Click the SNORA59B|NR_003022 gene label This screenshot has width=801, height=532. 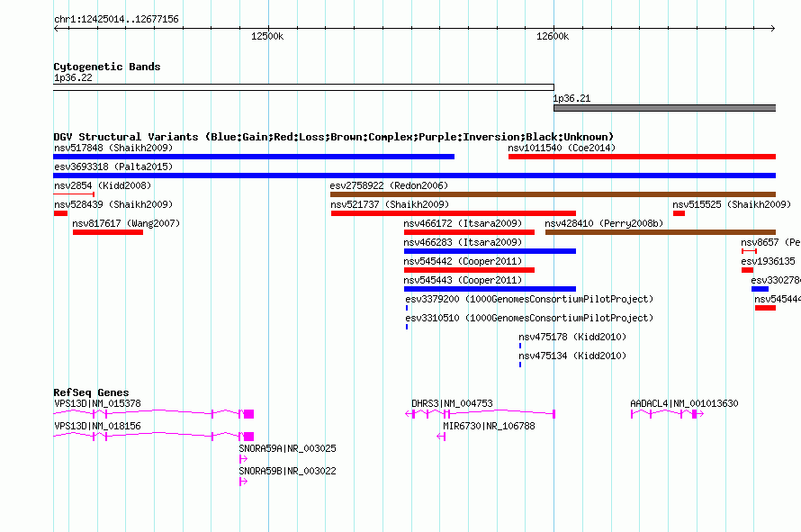click(288, 471)
